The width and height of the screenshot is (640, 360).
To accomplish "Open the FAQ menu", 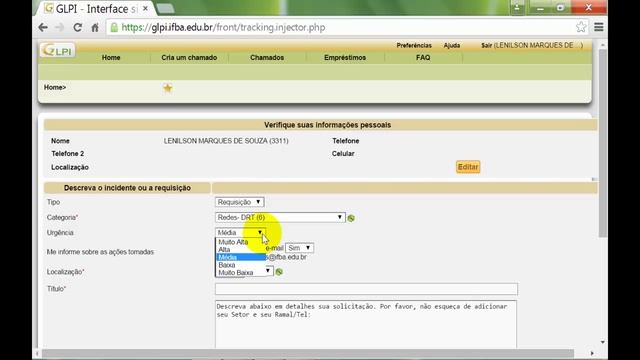I will tap(423, 58).
